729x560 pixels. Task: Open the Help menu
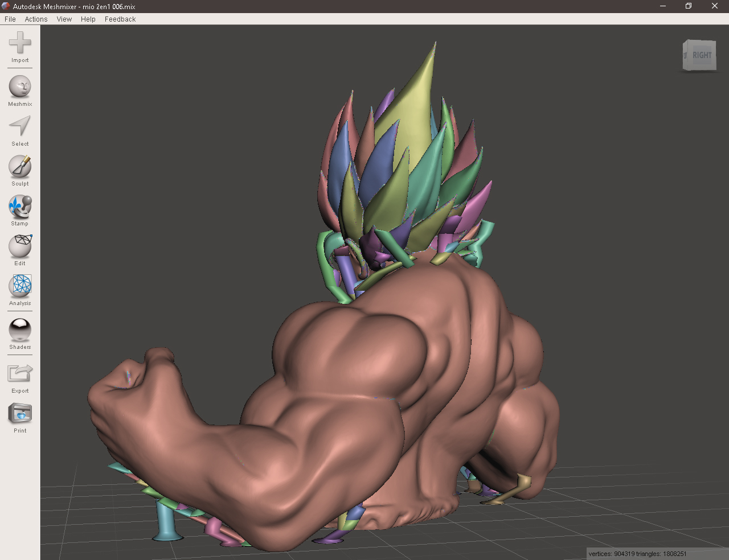pyautogui.click(x=88, y=19)
